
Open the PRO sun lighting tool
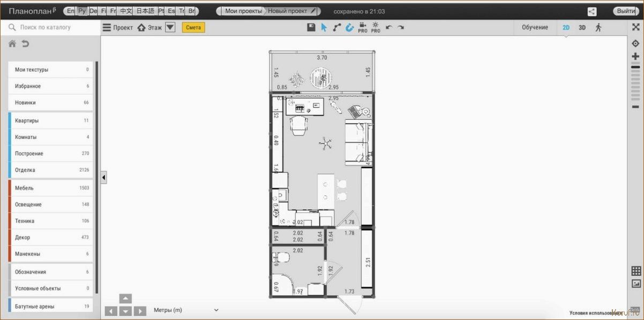click(376, 28)
